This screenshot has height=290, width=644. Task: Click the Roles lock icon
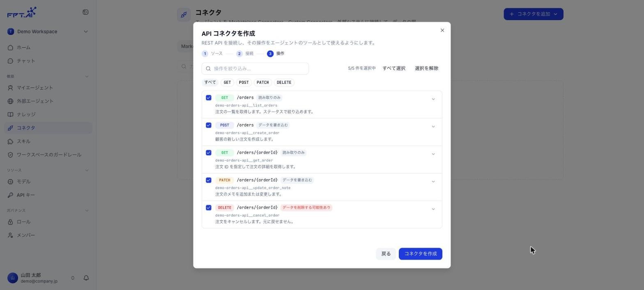point(11,222)
